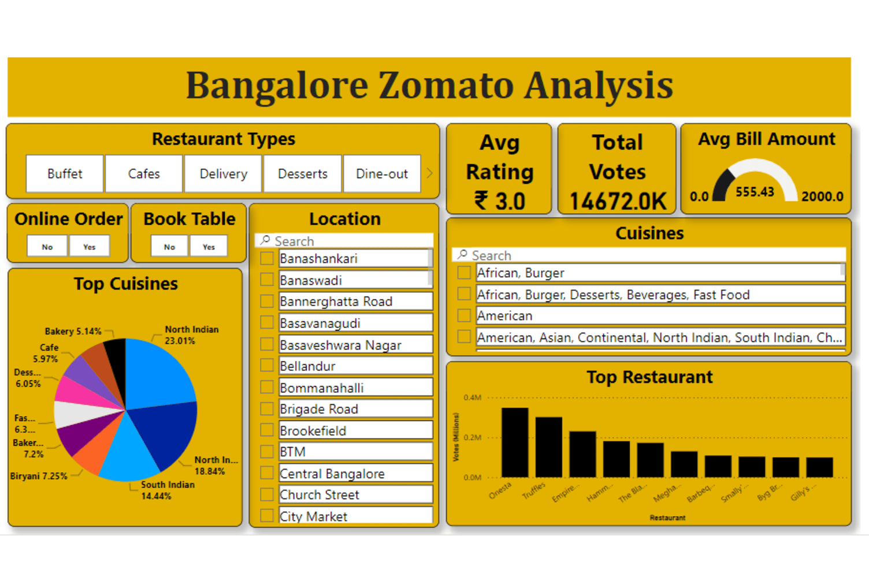Click the Cuisines list scrollbar
The width and height of the screenshot is (869, 588).
tap(843, 270)
